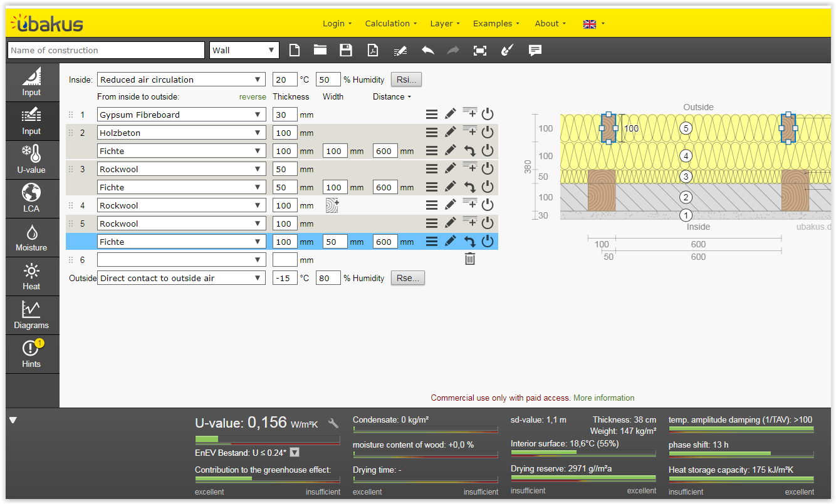The height and width of the screenshot is (504, 836).
Task: Click the Rsi... button
Action: pos(407,80)
